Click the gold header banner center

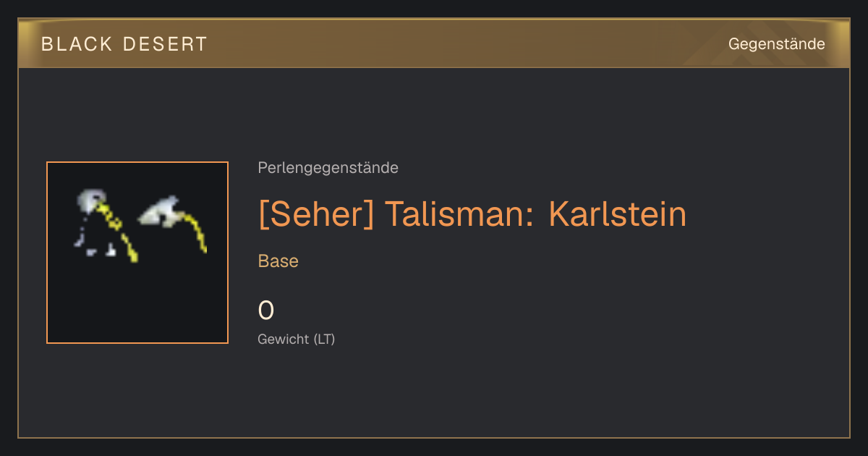[434, 43]
